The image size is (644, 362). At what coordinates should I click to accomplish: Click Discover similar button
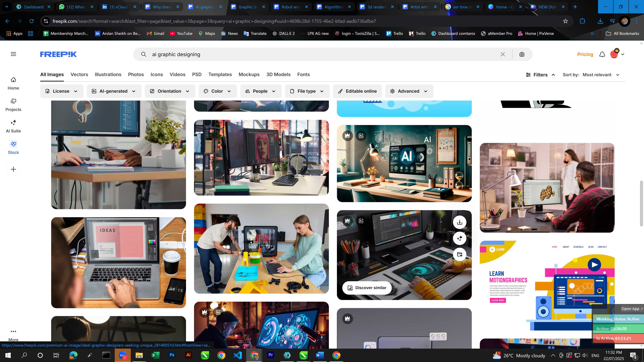click(x=367, y=288)
